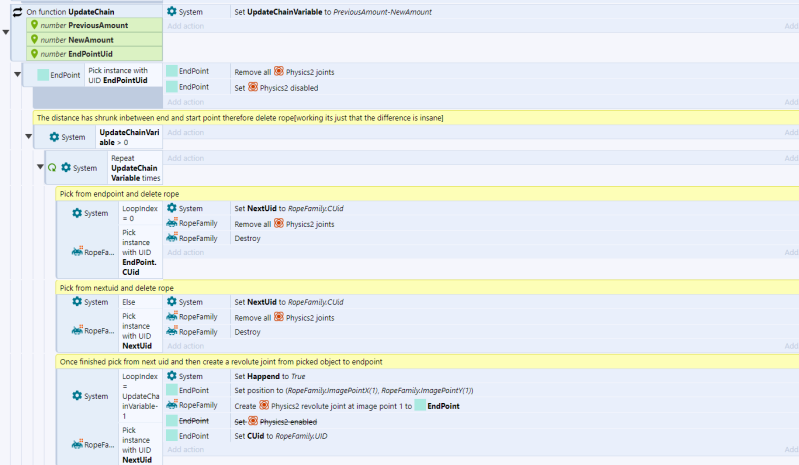
Task: Click Physics2 icon in Set Physics2 disabled action
Action: [x=253, y=87]
